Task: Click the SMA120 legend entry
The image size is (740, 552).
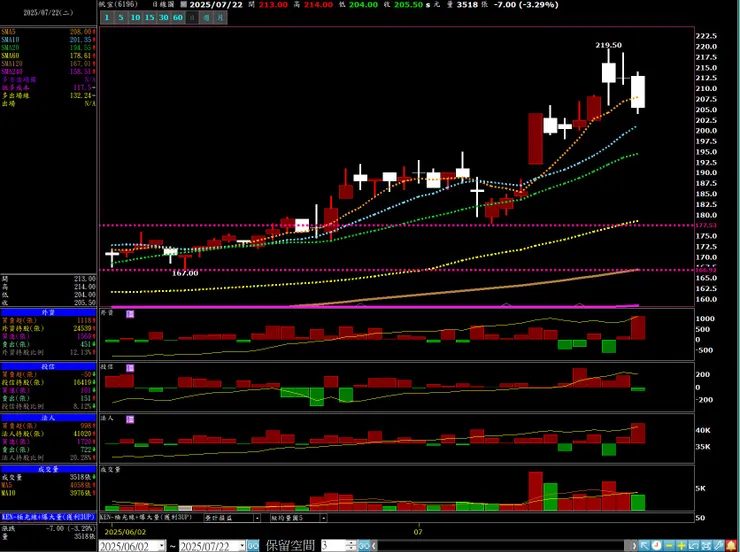Action: coord(48,64)
